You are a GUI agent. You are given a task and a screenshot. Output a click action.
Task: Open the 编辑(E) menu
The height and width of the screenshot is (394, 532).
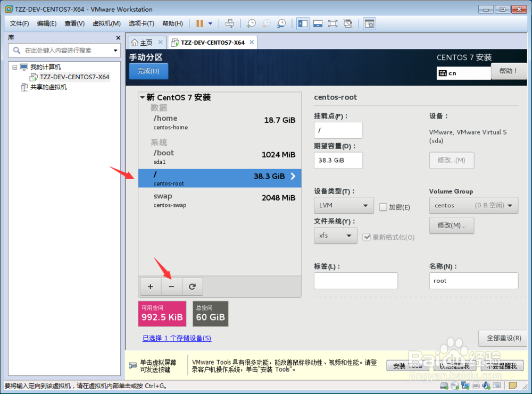coord(46,23)
